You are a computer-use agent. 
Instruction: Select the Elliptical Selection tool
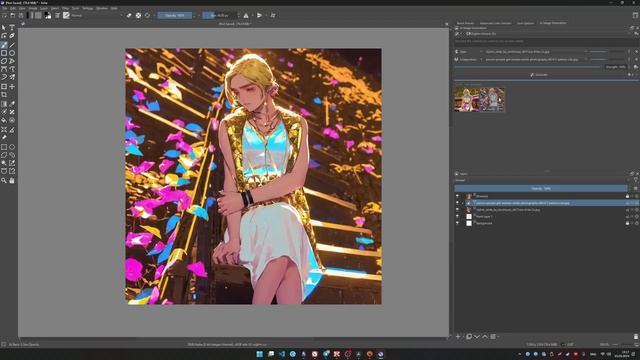[x=12, y=147]
